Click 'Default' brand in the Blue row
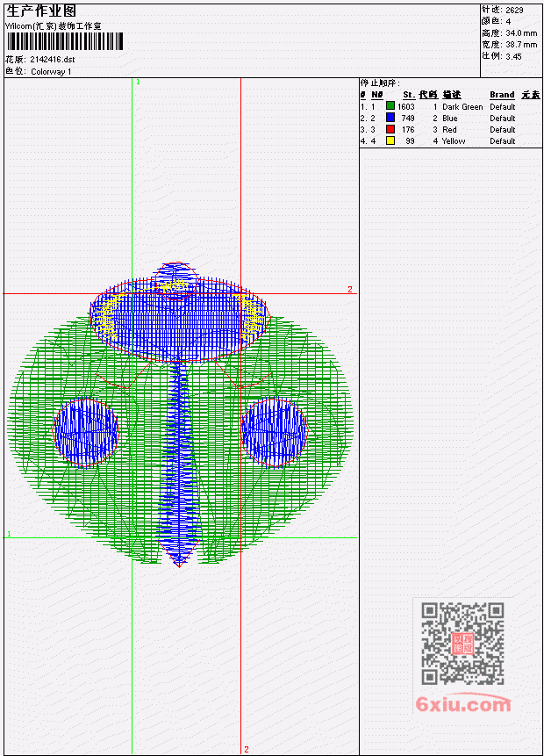This screenshot has height=756, width=544. click(503, 119)
